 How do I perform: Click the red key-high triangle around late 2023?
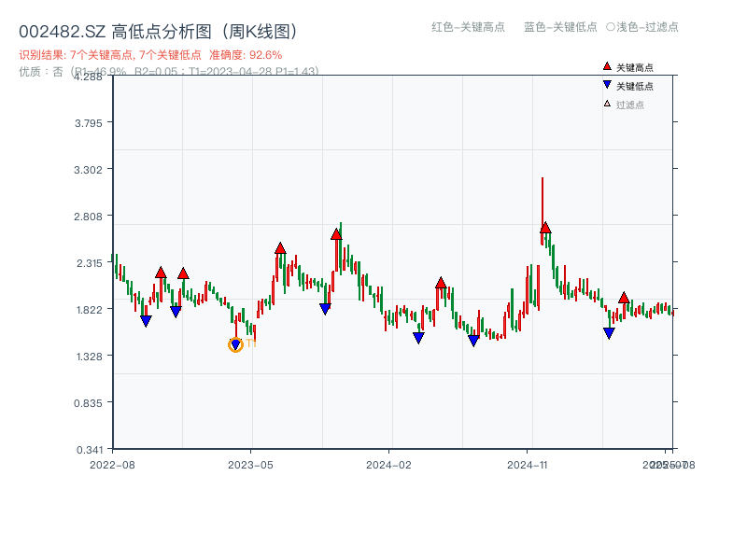click(336, 234)
